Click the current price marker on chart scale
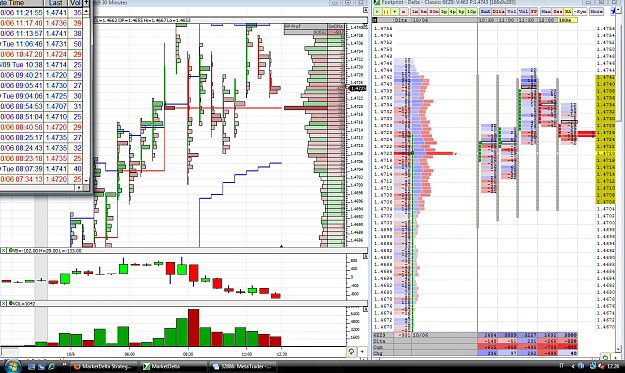The width and height of the screenshot is (625, 373). click(x=358, y=88)
